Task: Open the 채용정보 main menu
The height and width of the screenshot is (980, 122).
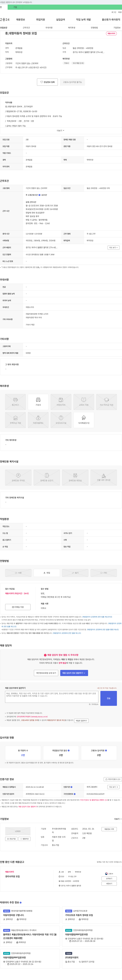Action: tap(20, 19)
